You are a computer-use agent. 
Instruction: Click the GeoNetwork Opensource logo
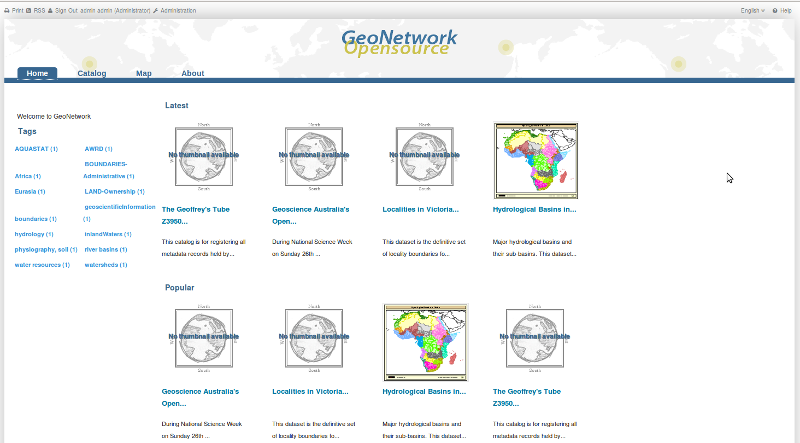399,42
